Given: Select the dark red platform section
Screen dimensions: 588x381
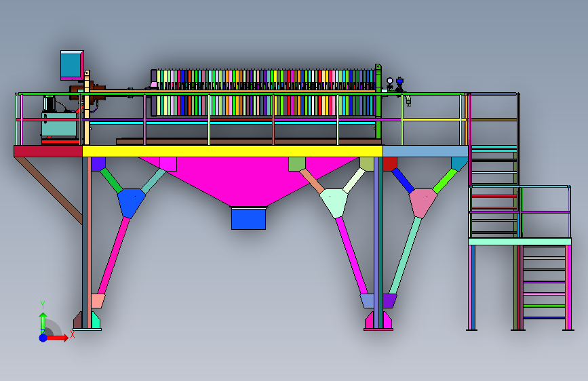Looking at the screenshot, I should [48, 151].
